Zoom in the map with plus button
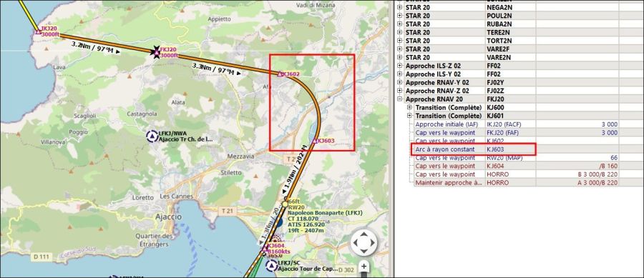644x278 pixels. tap(364, 267)
